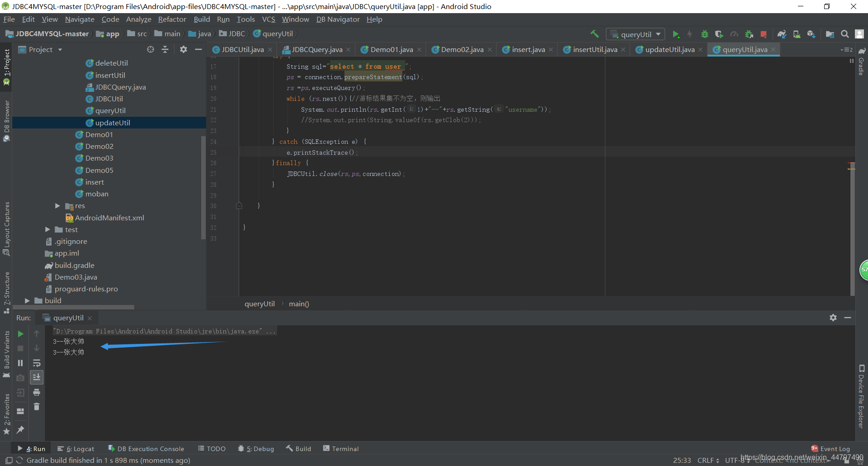Open the run configuration dropdown queryUtil
This screenshot has height=466, width=868.
pos(636,34)
